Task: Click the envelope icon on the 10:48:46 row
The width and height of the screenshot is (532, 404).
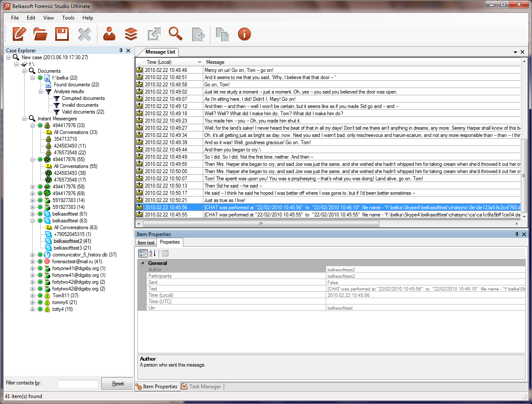Action: pos(139,70)
